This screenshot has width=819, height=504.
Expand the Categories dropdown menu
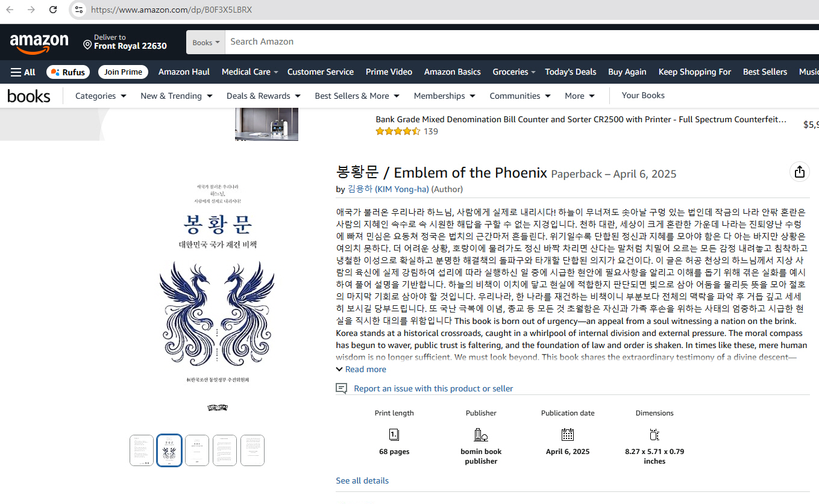pyautogui.click(x=101, y=96)
